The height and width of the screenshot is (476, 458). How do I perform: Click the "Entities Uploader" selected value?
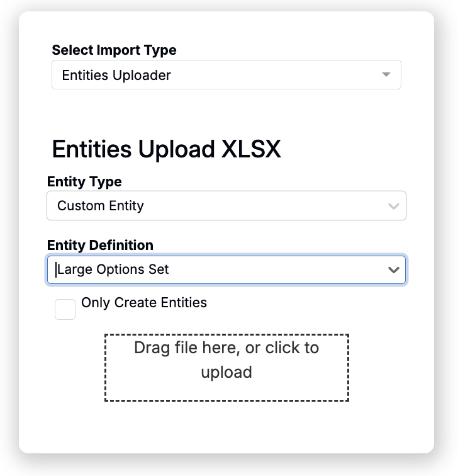[x=116, y=76]
